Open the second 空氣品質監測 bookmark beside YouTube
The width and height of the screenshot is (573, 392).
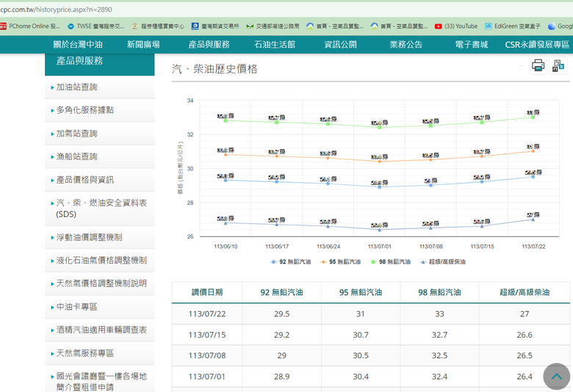click(x=399, y=26)
